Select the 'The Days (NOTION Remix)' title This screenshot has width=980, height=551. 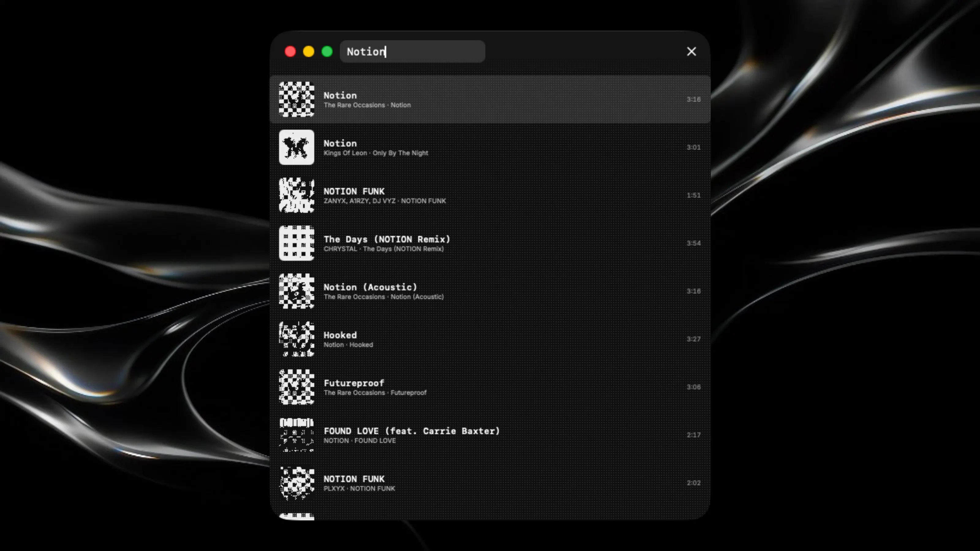tap(387, 239)
